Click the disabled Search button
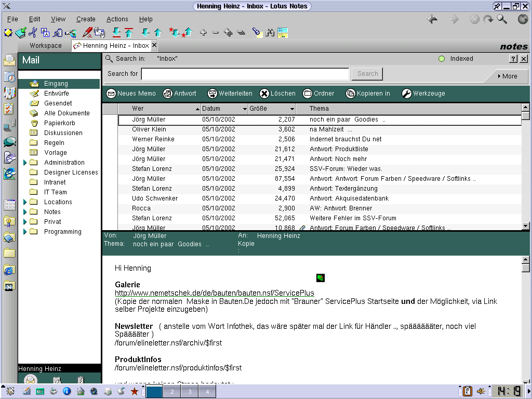The width and height of the screenshot is (532, 399). tap(367, 74)
